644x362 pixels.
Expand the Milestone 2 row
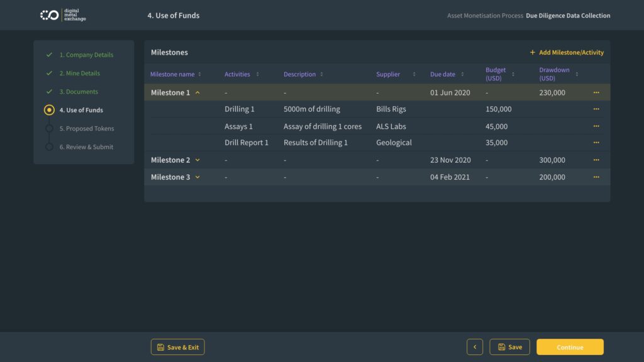click(x=197, y=160)
